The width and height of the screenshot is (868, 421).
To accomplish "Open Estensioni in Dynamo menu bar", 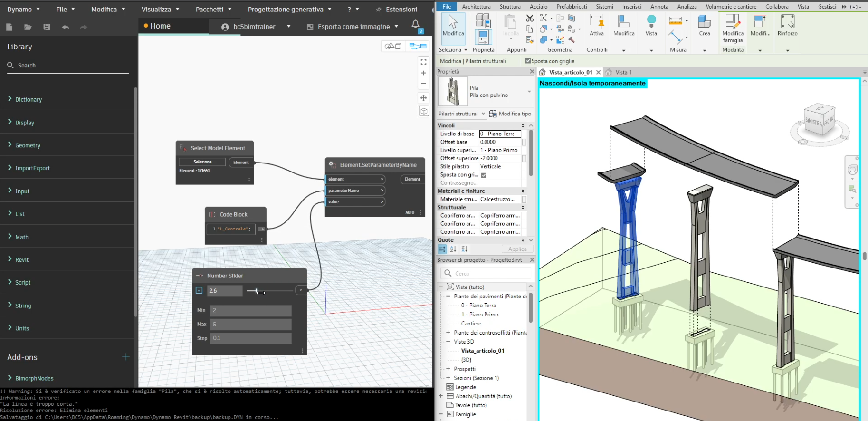I will [397, 9].
